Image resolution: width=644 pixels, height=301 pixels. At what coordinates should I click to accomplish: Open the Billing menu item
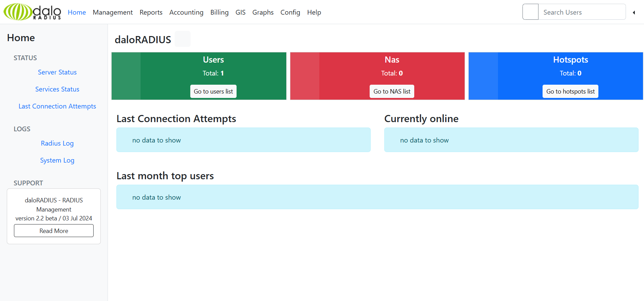[x=219, y=12]
